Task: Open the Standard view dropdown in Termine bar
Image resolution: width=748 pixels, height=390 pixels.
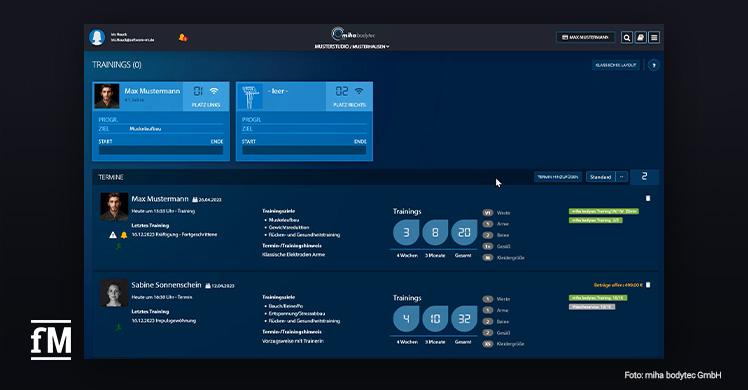Action: click(601, 177)
